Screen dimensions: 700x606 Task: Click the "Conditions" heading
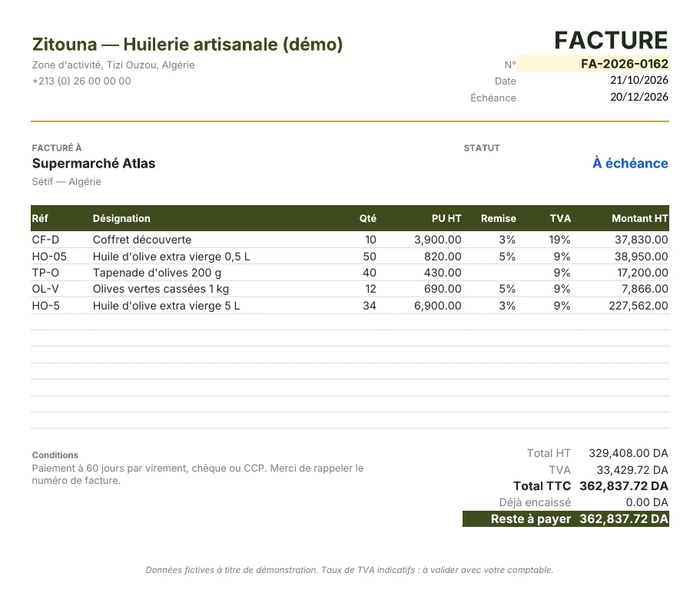55,455
